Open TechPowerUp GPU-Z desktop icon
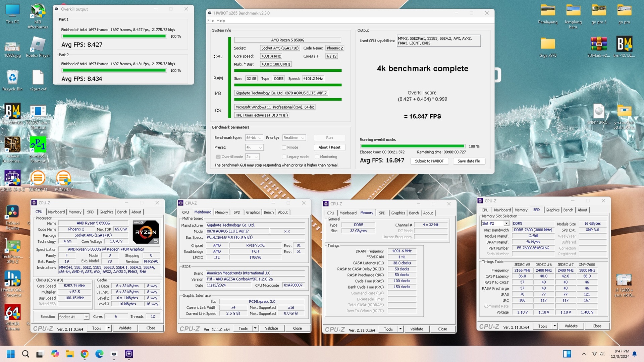 [x=12, y=251]
